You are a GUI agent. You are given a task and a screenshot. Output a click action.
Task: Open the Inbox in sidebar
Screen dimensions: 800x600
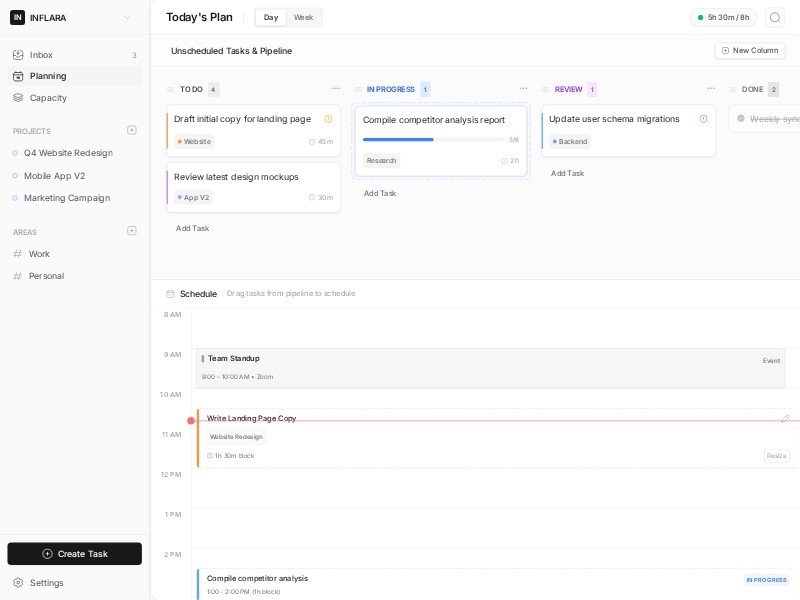pyautogui.click(x=41, y=55)
